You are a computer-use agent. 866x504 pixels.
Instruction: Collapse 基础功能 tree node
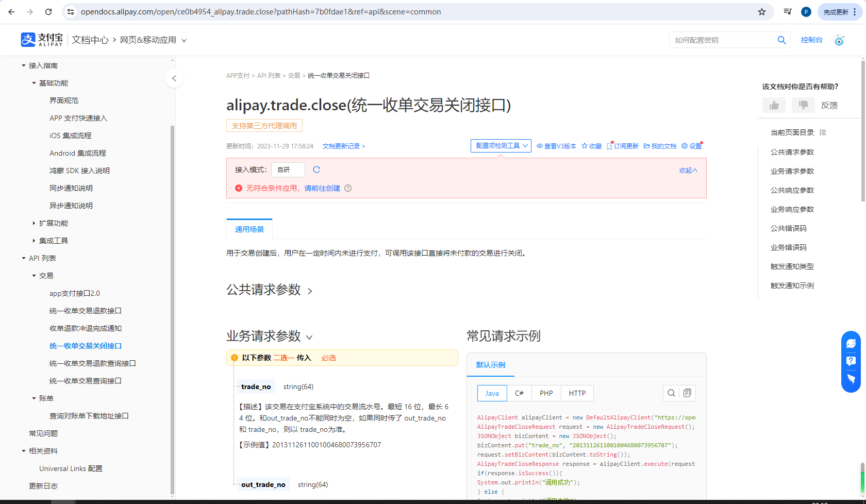point(34,83)
